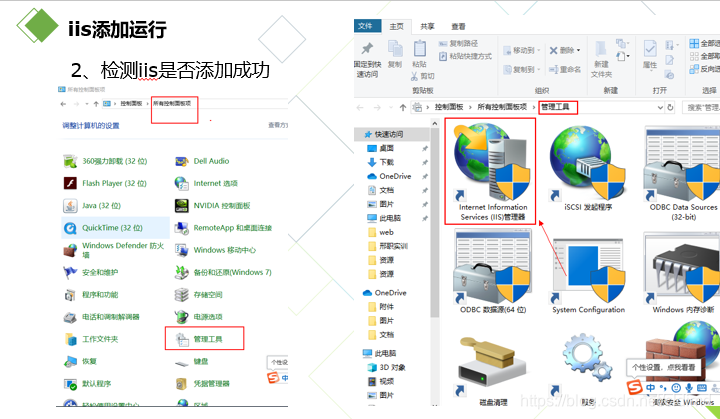Open 程序和功能 item
Image resolution: width=720 pixels, height=419 pixels.
click(90, 294)
